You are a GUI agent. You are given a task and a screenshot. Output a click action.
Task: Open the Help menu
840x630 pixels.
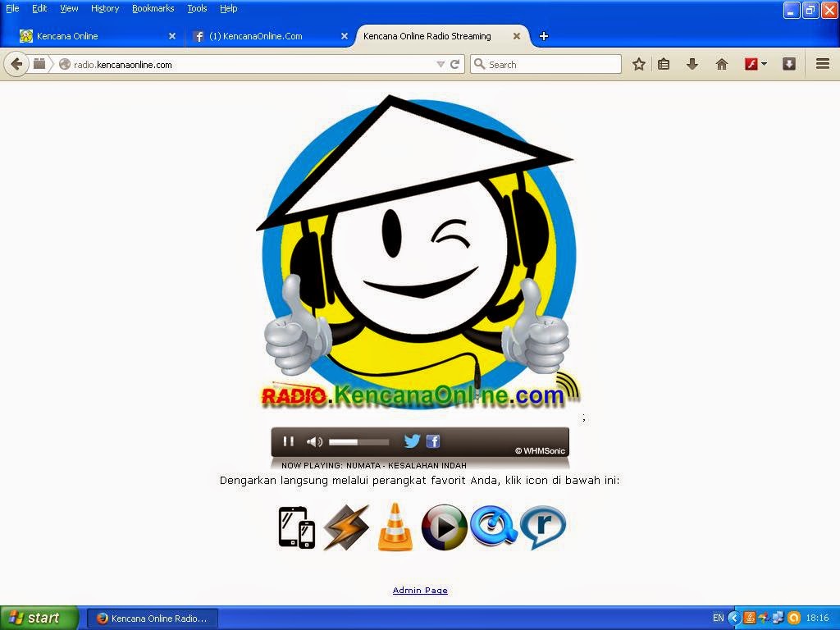pos(229,8)
